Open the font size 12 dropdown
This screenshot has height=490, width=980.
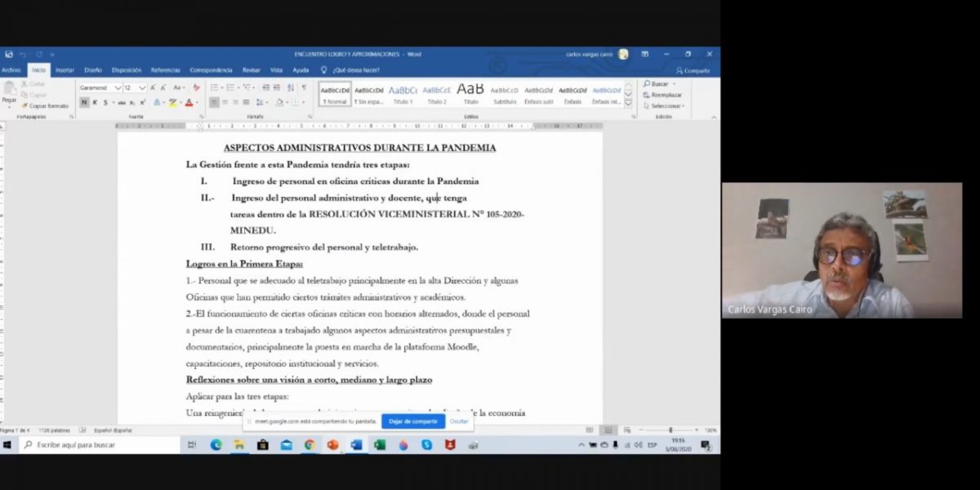tap(143, 87)
